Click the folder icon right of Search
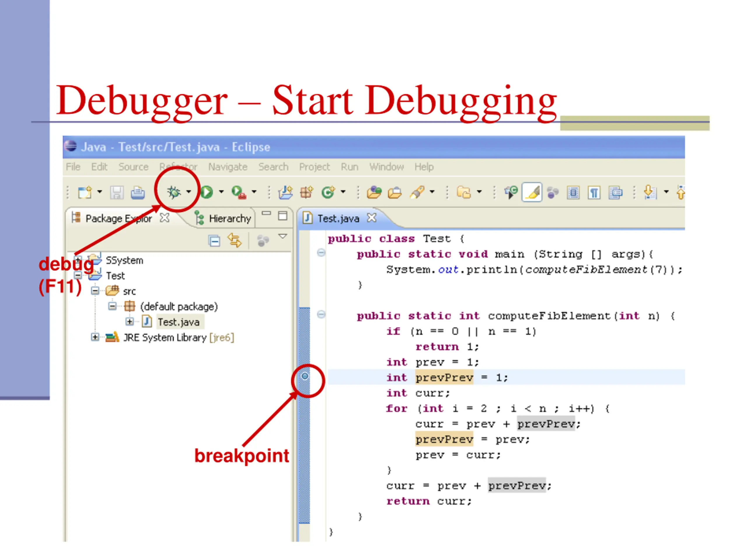Viewport: 747px width, 560px height. click(464, 192)
